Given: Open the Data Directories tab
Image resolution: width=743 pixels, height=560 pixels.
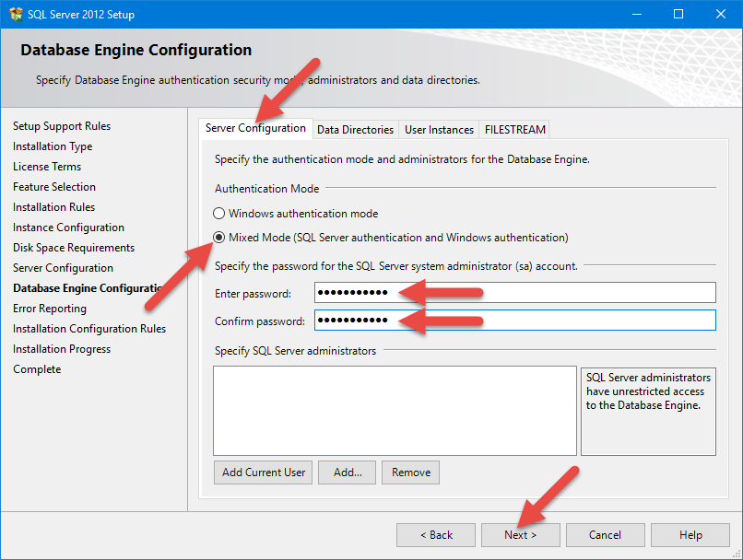Looking at the screenshot, I should 355,130.
